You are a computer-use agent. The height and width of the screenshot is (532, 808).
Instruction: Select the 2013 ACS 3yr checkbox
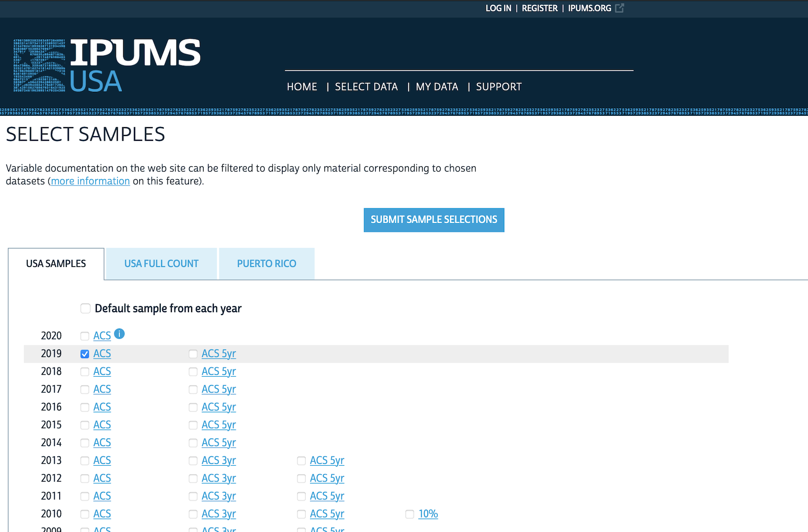193,461
